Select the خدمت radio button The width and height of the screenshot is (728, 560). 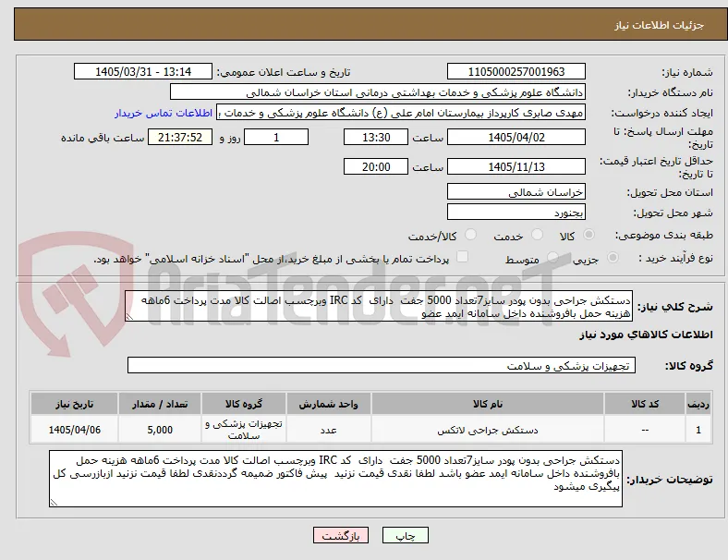tap(537, 235)
